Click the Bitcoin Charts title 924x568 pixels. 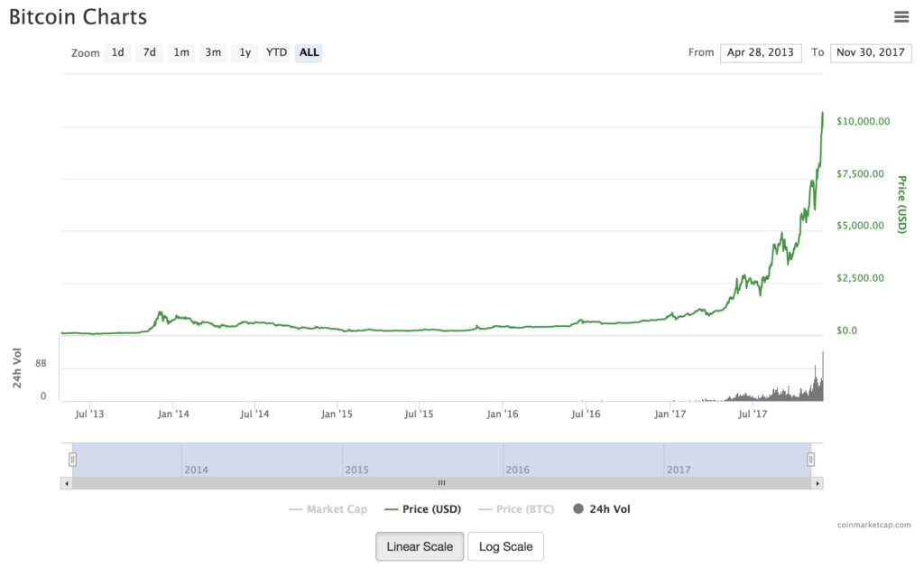(x=78, y=16)
